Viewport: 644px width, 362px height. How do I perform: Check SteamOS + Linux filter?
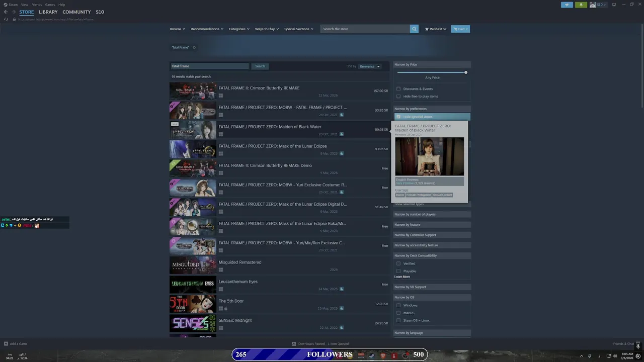[x=398, y=320]
